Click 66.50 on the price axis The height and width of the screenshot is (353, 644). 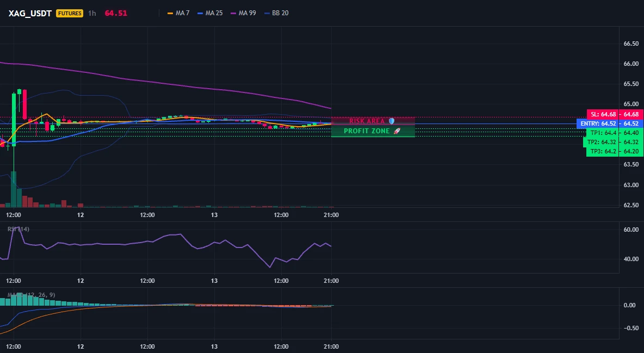pos(631,44)
